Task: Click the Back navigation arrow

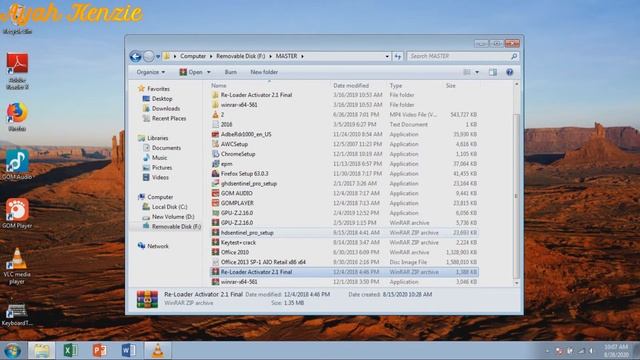Action: [136, 56]
